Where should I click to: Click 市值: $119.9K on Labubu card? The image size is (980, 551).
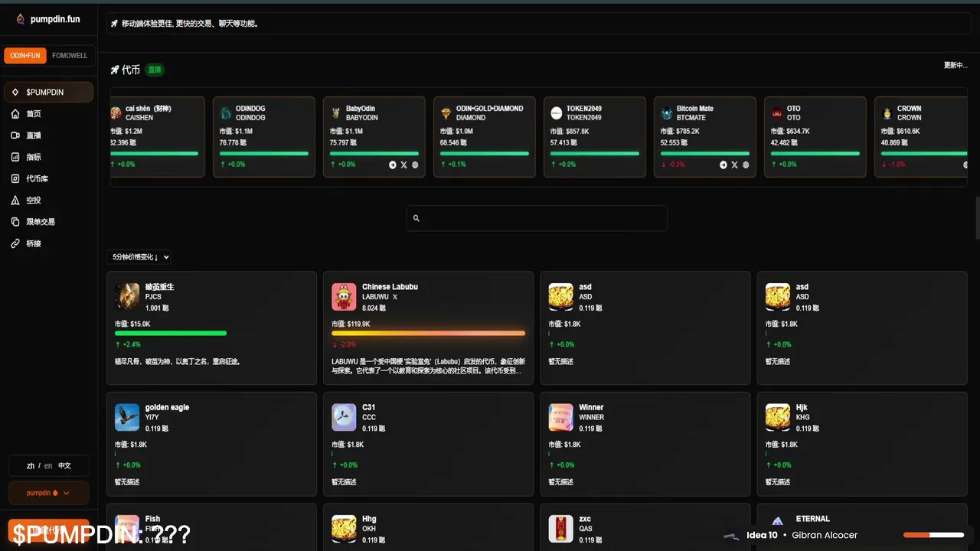tap(351, 324)
